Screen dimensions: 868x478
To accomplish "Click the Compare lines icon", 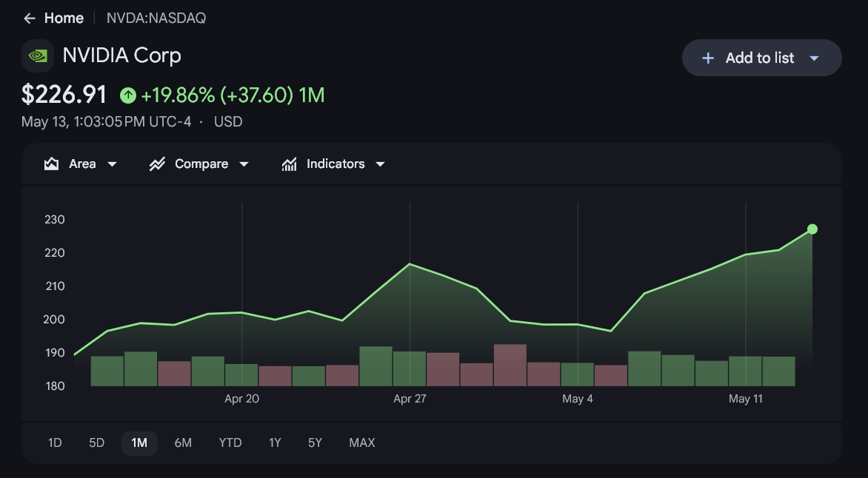I will coord(157,164).
